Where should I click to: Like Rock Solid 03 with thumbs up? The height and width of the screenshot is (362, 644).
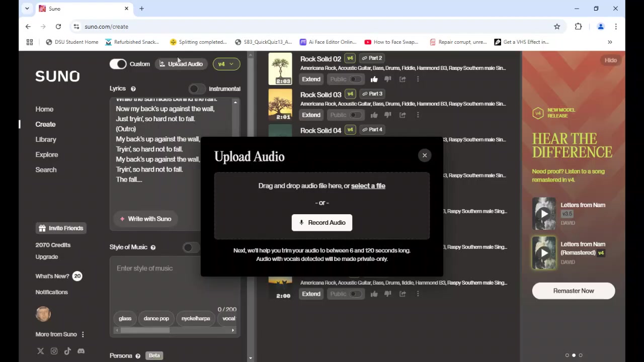click(374, 115)
